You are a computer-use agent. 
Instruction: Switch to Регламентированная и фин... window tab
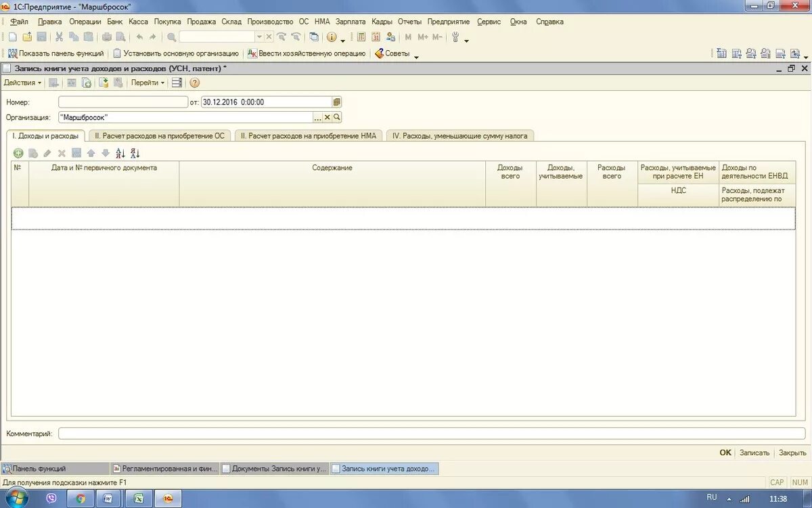[x=164, y=468]
